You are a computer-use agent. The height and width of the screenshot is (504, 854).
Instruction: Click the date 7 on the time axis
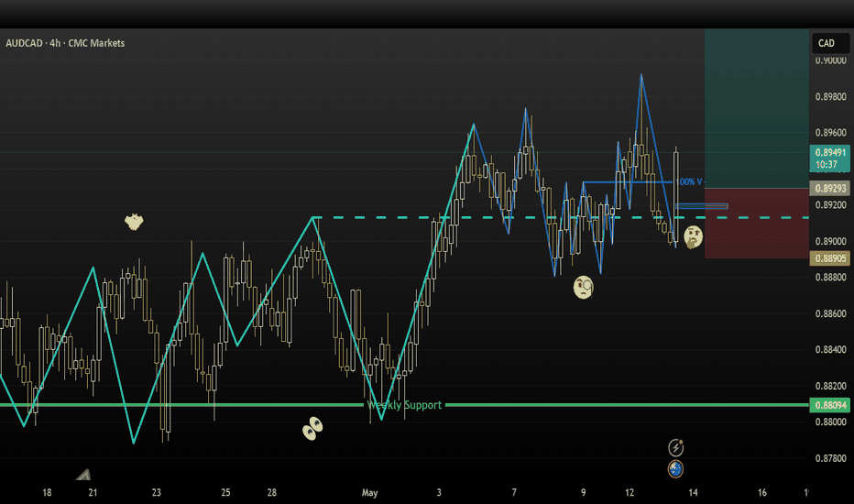click(514, 493)
